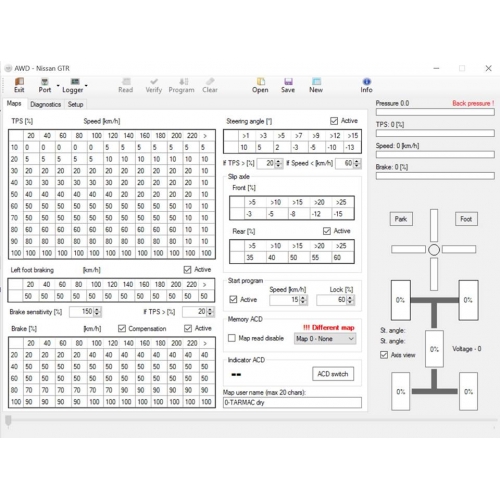Toggle Steering angle Active checkbox
The width and height of the screenshot is (500, 500).
[x=334, y=121]
